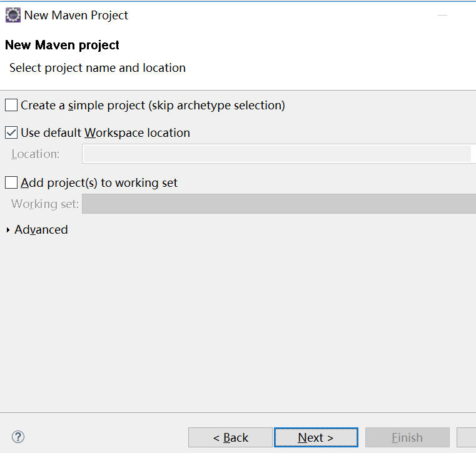The width and height of the screenshot is (476, 453).
Task: Click the New Maven Project title bar text
Action: (x=76, y=15)
